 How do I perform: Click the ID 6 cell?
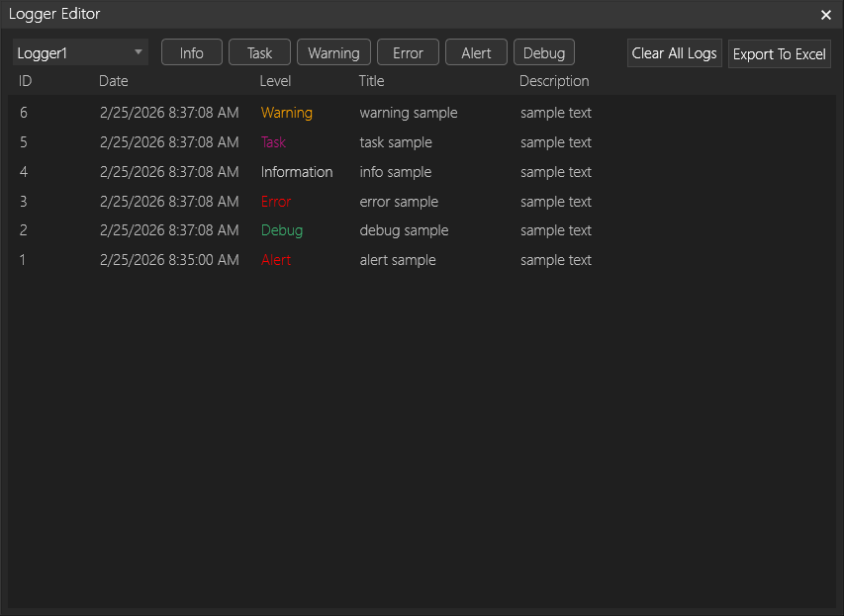coord(24,113)
